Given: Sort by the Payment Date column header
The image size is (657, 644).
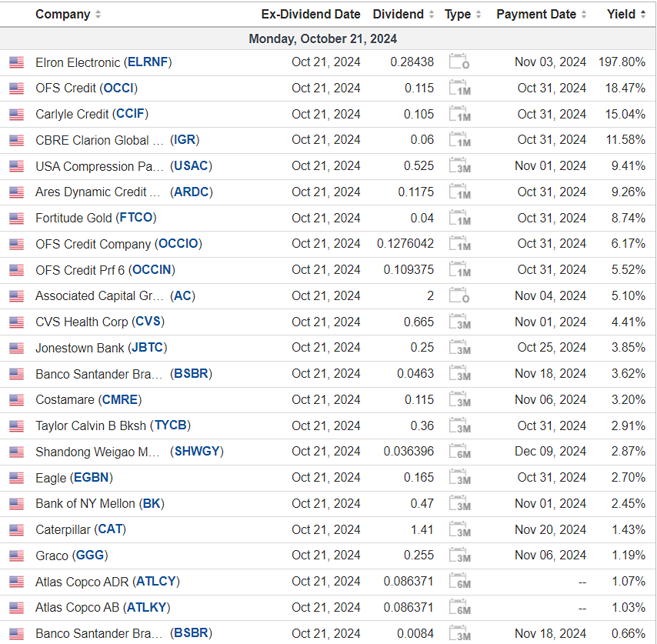Looking at the screenshot, I should click(x=536, y=15).
